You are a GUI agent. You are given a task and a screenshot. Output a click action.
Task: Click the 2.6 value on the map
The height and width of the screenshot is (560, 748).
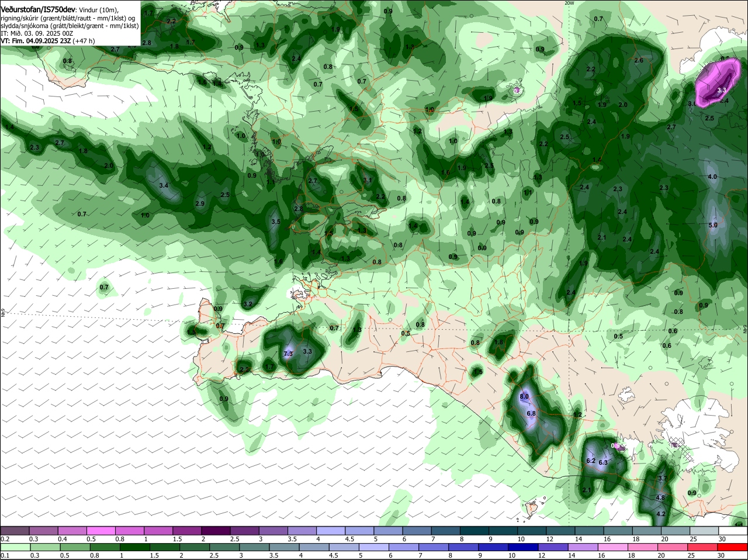tap(639, 60)
